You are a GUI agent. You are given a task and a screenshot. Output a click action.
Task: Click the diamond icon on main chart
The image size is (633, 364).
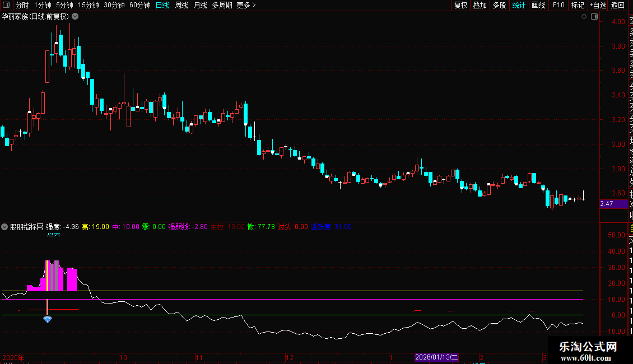point(584,17)
